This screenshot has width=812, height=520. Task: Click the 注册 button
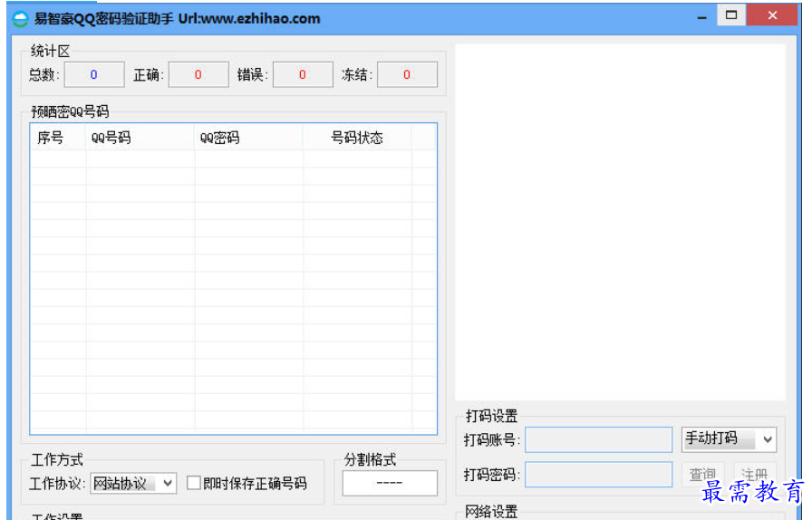[x=754, y=474]
